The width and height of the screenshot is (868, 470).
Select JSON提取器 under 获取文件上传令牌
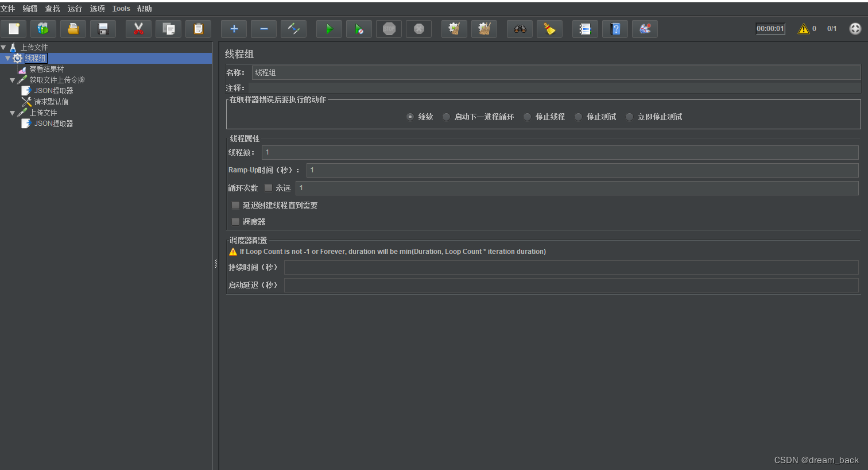(53, 91)
